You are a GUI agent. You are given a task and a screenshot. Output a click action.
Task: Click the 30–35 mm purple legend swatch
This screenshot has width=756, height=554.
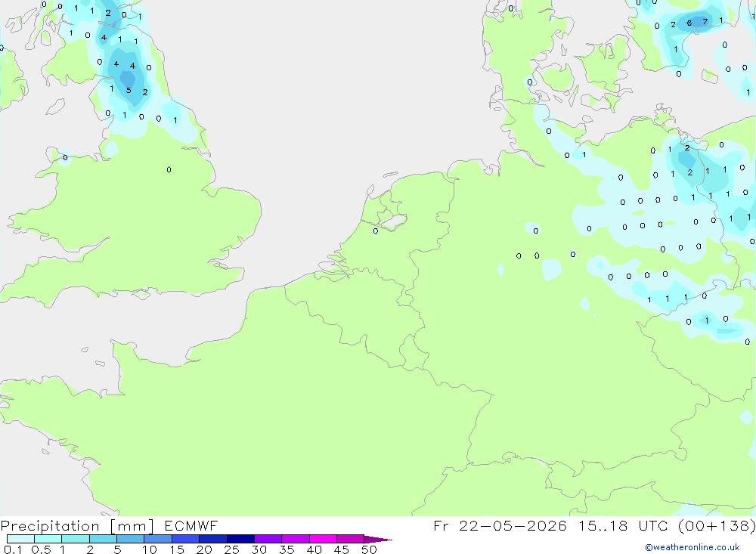tap(268, 539)
